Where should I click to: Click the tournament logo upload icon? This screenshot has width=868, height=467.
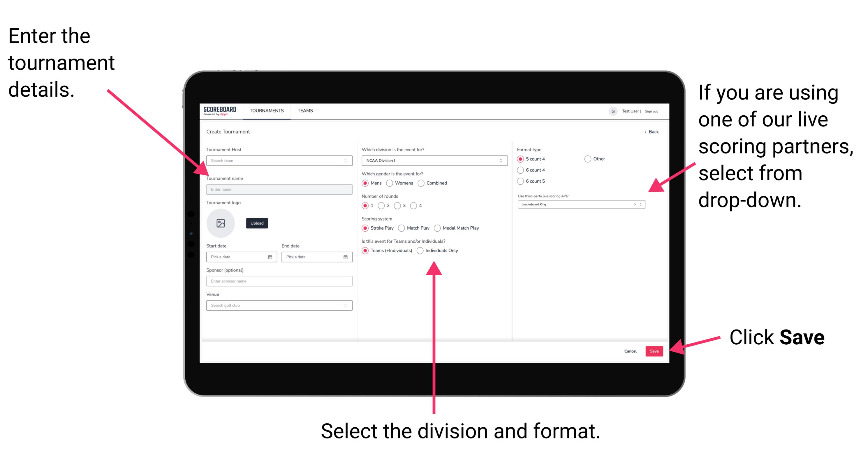(x=221, y=223)
